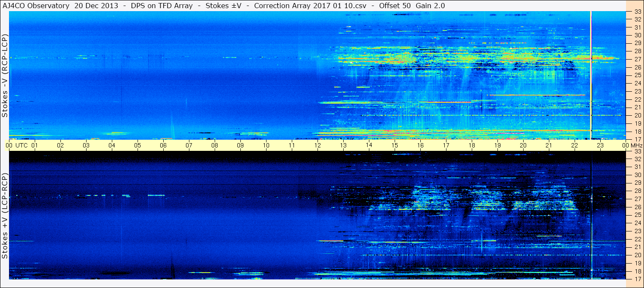The height and width of the screenshot is (288, 644).
Task: Click the 13 hour marker on the time axis
Action: [x=343, y=145]
